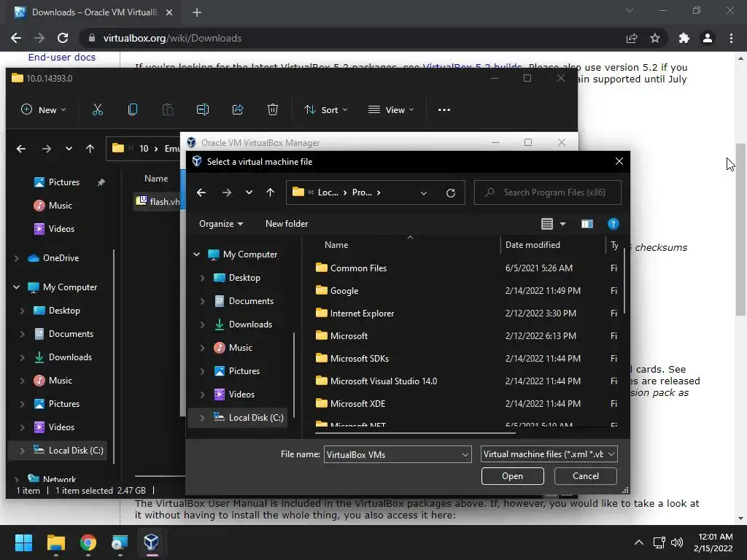Open the Sort dropdown in File Explorer
This screenshot has width=747, height=560.
coord(326,110)
